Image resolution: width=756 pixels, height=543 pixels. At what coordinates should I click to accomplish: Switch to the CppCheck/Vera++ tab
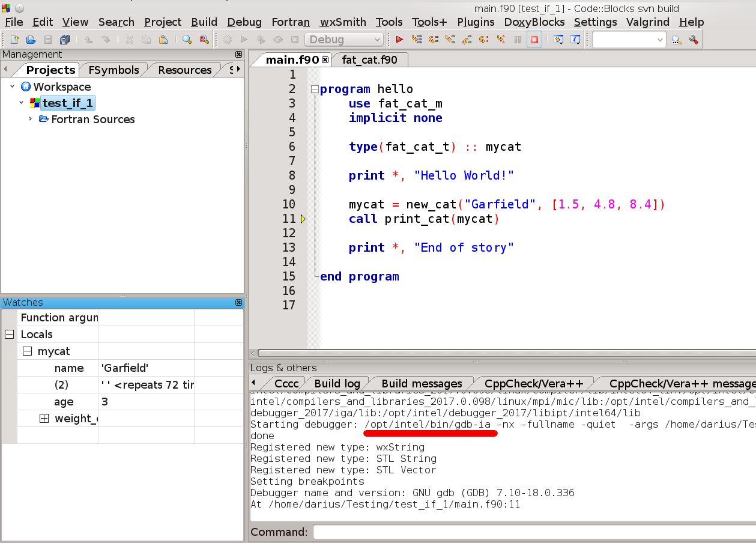click(x=534, y=383)
